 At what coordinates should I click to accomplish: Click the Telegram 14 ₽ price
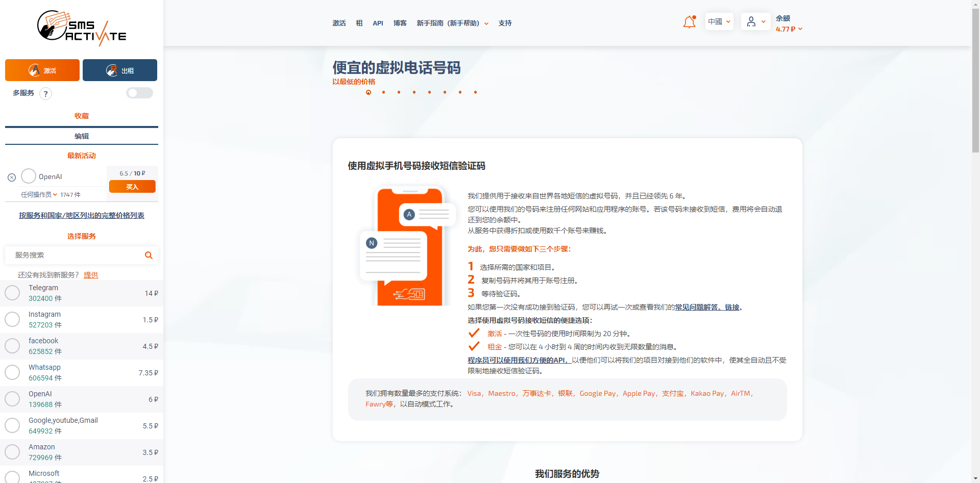152,293
